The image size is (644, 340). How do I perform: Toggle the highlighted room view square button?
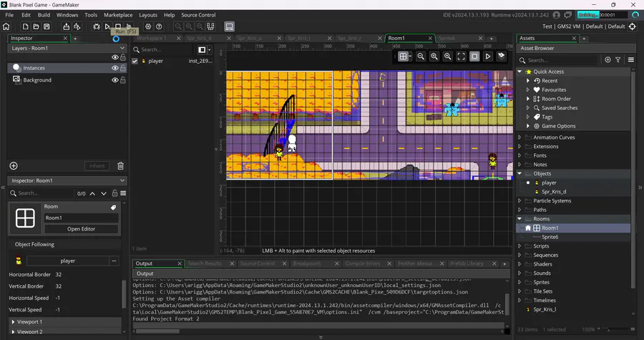pos(474,57)
